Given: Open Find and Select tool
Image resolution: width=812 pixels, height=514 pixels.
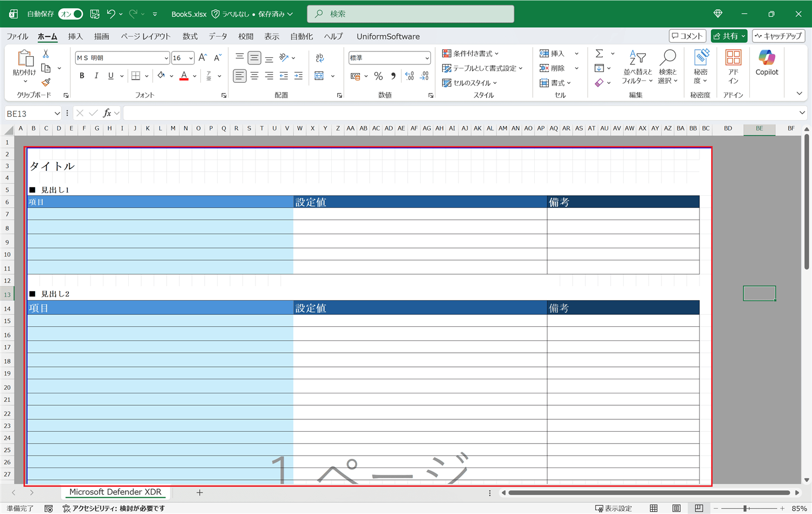Looking at the screenshot, I should [x=668, y=67].
